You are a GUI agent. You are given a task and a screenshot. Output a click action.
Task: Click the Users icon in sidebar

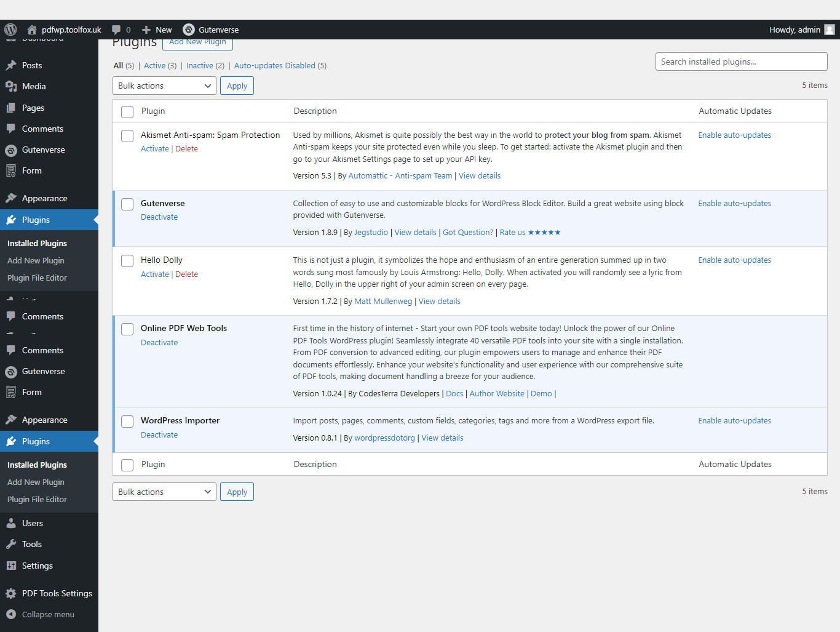click(11, 524)
